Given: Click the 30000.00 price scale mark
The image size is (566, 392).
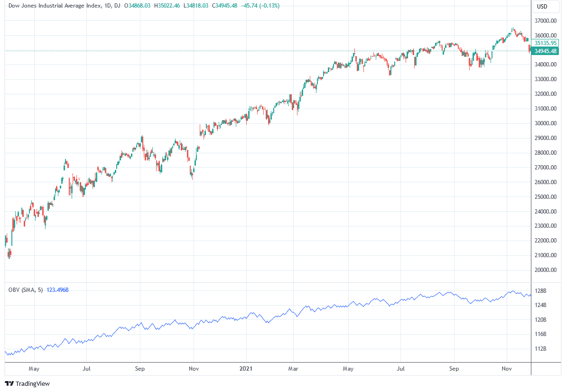Looking at the screenshot, I should 545,123.
